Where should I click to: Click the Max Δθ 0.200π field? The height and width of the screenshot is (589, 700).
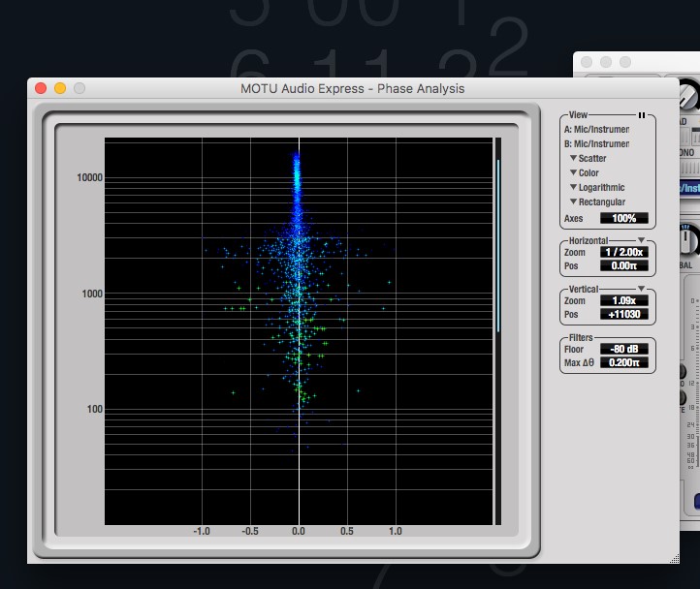(x=623, y=362)
